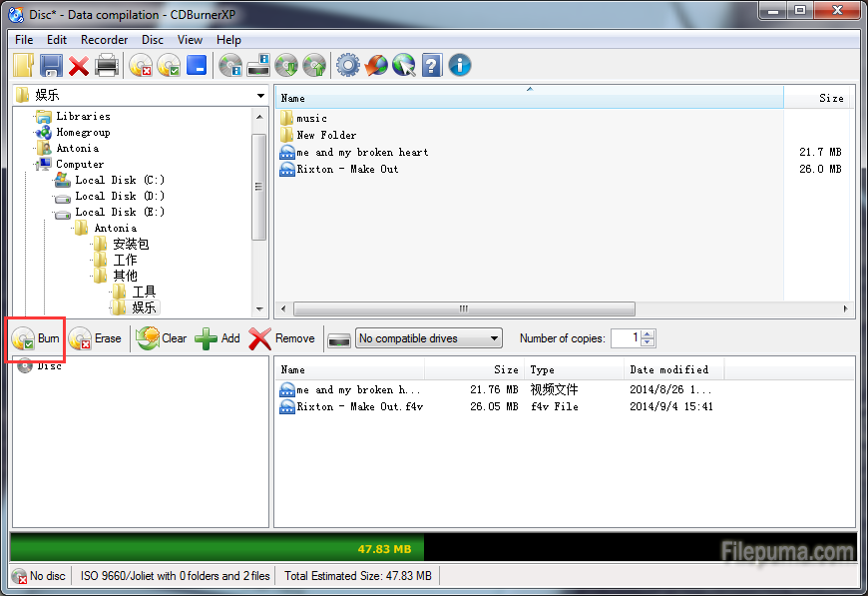Select the 安装包 folder in the tree
Screen dimensions: 868x596
[130, 244]
